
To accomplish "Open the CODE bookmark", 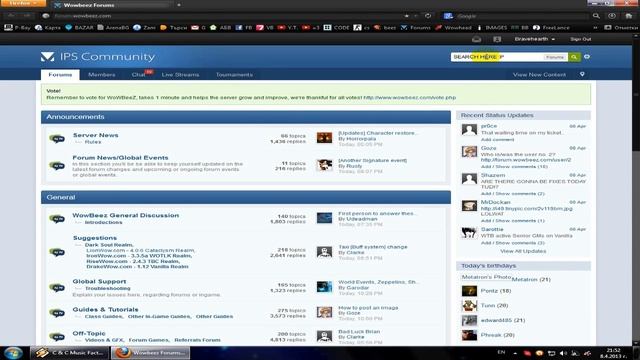I will [x=337, y=27].
